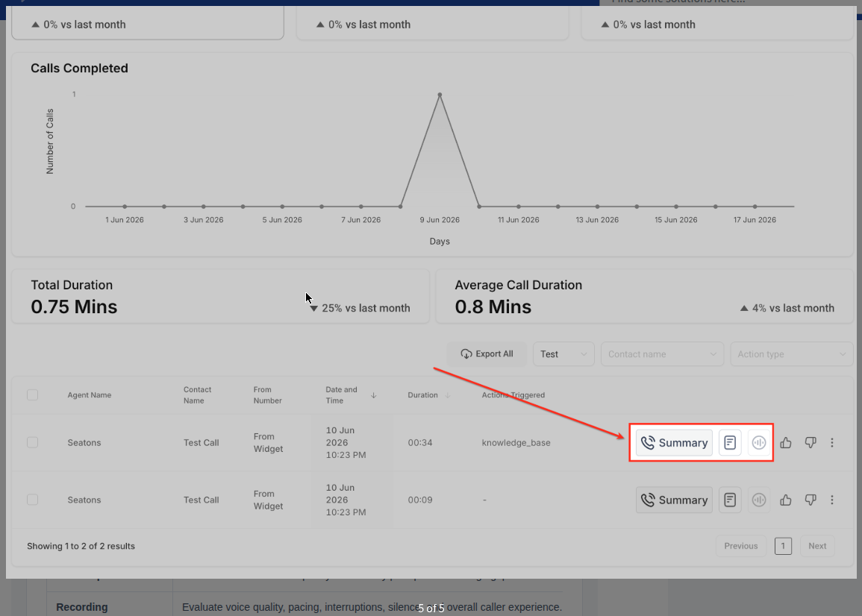Image resolution: width=862 pixels, height=616 pixels.
Task: Thumbs up the 00:09 call
Action: pos(786,500)
